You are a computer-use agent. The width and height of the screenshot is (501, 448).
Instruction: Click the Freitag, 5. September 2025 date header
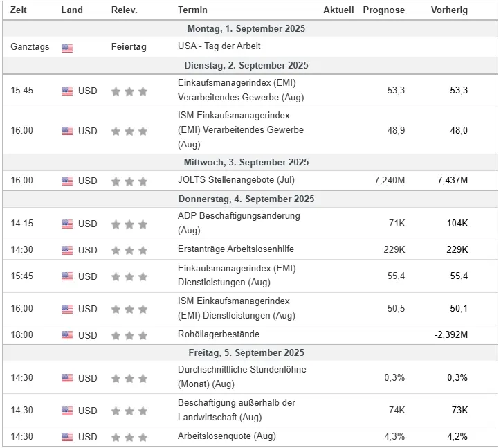pyautogui.click(x=246, y=352)
